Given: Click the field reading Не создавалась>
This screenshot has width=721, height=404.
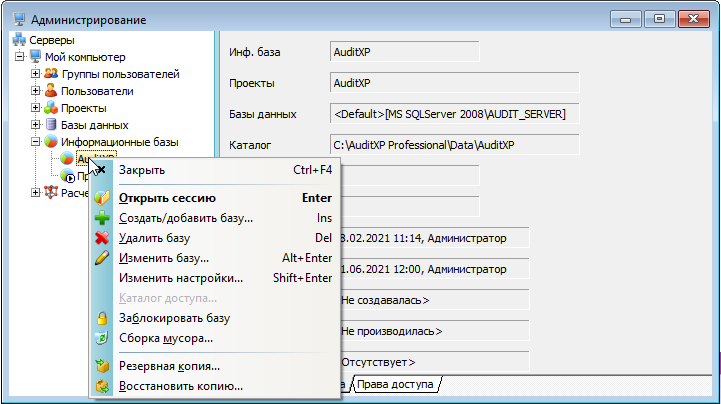Looking at the screenshot, I should pyautogui.click(x=435, y=300).
